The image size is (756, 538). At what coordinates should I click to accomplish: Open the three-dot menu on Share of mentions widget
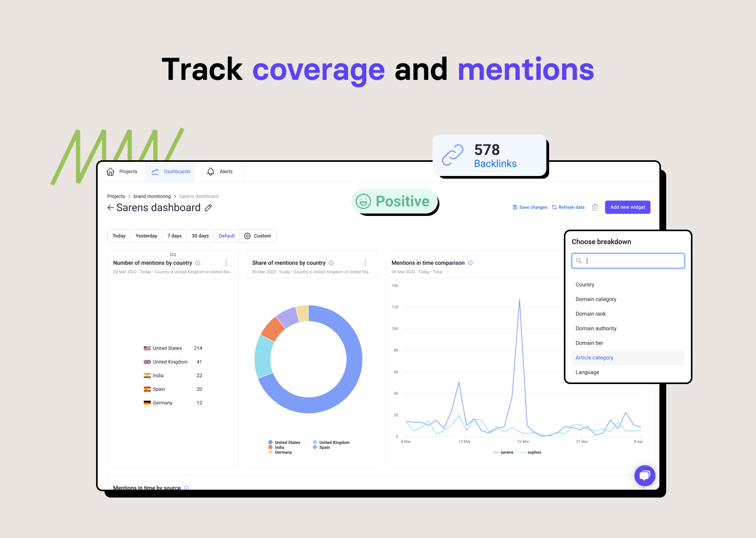coord(365,263)
